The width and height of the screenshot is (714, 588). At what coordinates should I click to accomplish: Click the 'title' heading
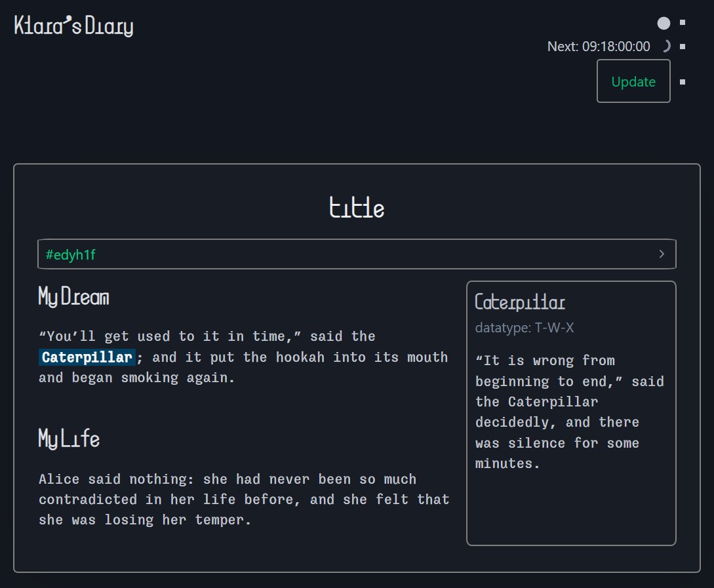pyautogui.click(x=357, y=208)
